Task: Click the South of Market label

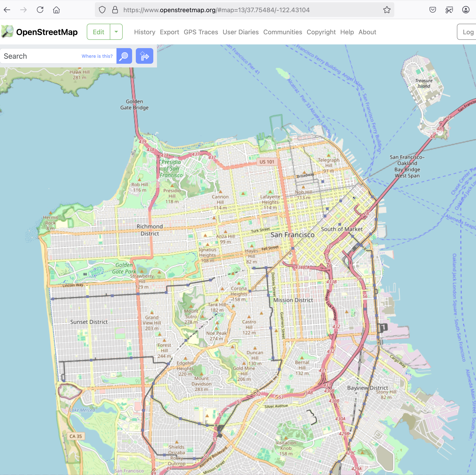Action: tap(342, 229)
